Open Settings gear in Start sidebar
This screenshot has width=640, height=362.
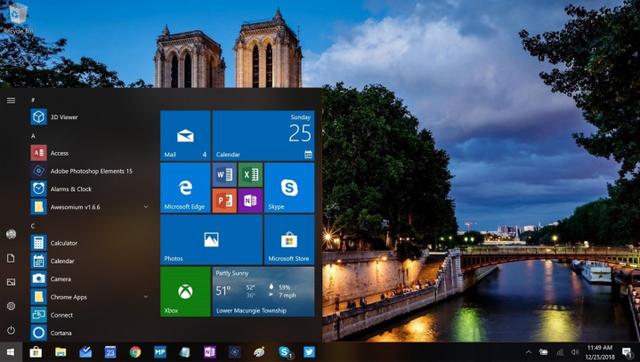11,306
